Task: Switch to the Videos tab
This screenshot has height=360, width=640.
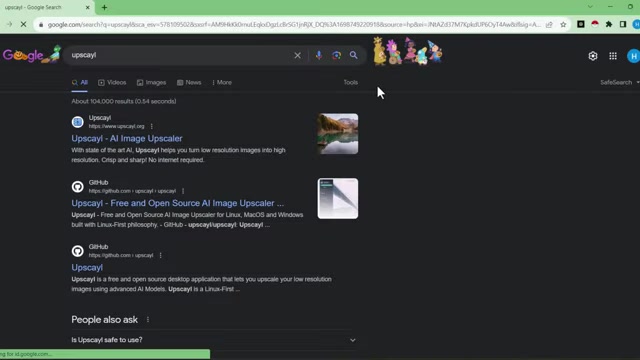Action: click(x=112, y=82)
